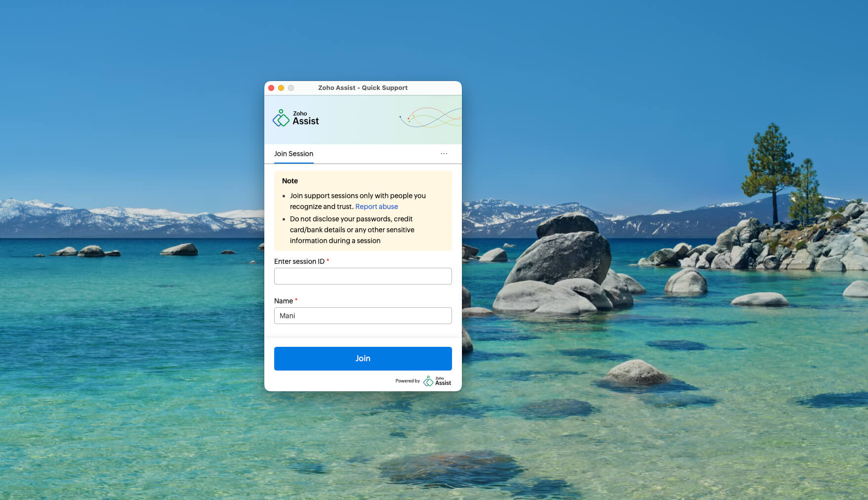The height and width of the screenshot is (500, 868).
Task: Close the Quick Support window
Action: [x=271, y=88]
